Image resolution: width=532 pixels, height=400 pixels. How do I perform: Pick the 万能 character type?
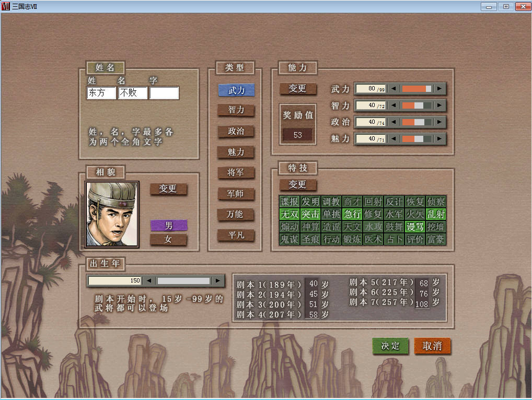[x=236, y=215]
